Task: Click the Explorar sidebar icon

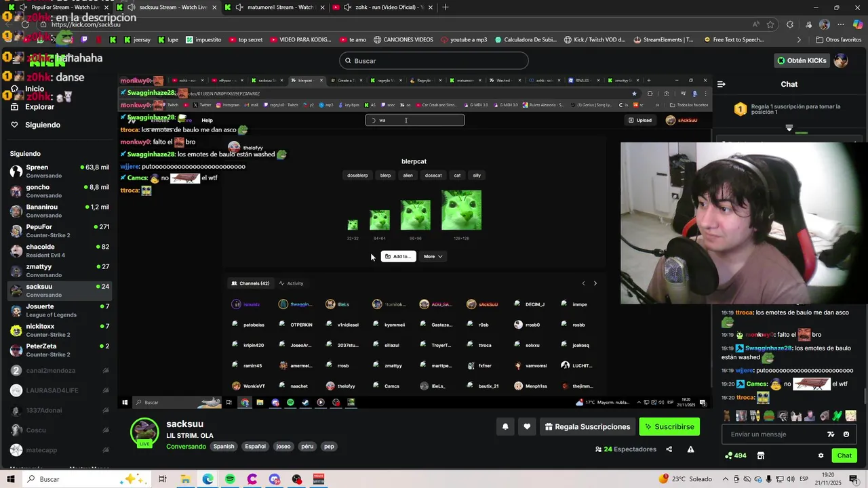Action: (x=14, y=106)
